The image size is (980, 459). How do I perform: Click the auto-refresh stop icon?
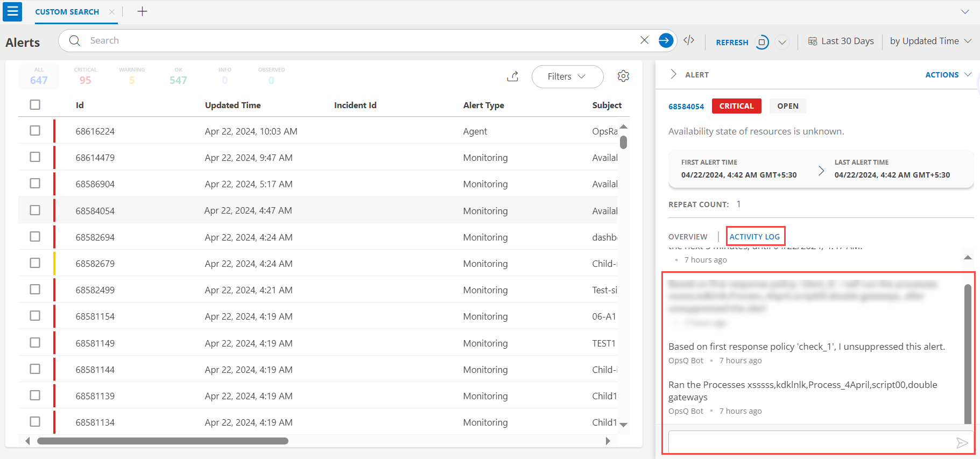(x=762, y=42)
